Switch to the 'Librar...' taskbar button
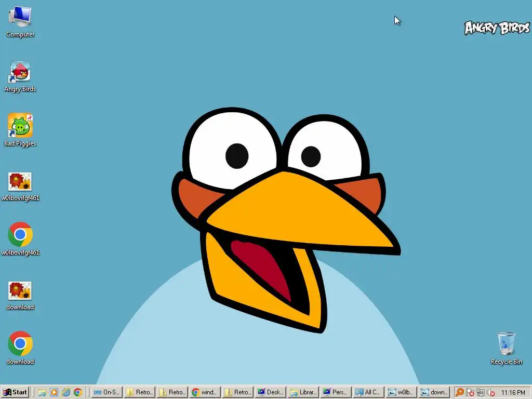This screenshot has width=532, height=399. [303, 392]
